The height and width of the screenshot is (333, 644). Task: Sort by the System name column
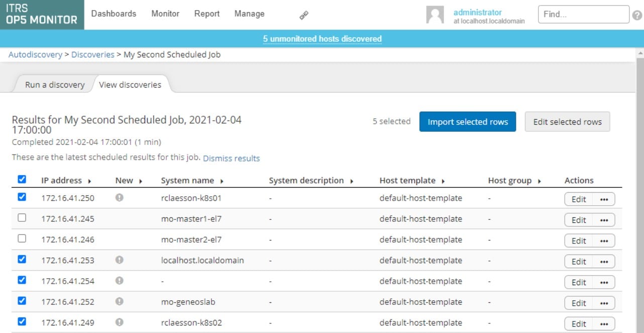click(x=192, y=181)
